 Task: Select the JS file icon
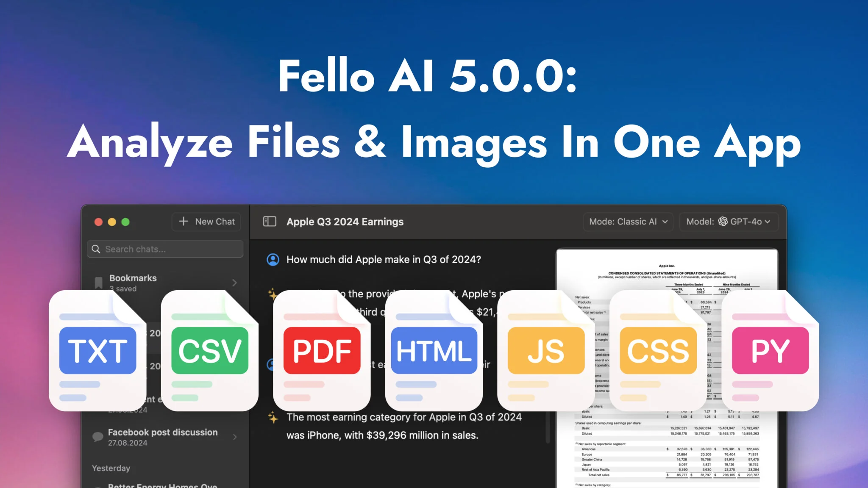coord(546,350)
